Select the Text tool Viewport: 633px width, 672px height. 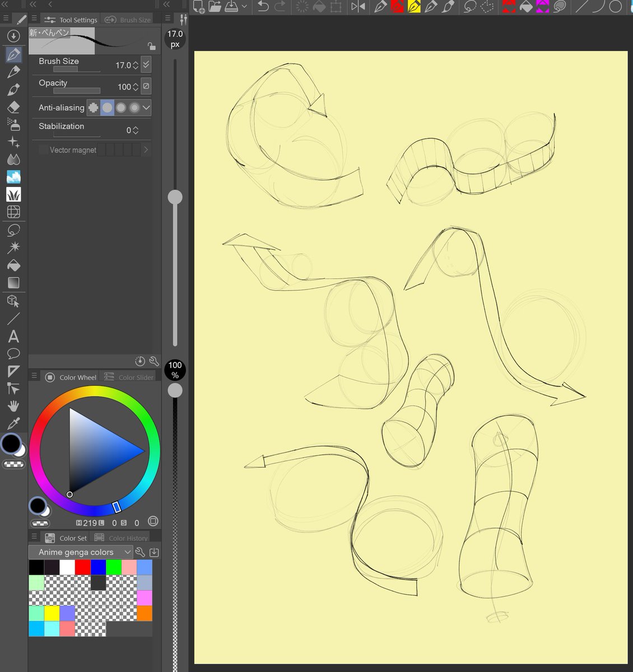point(13,337)
